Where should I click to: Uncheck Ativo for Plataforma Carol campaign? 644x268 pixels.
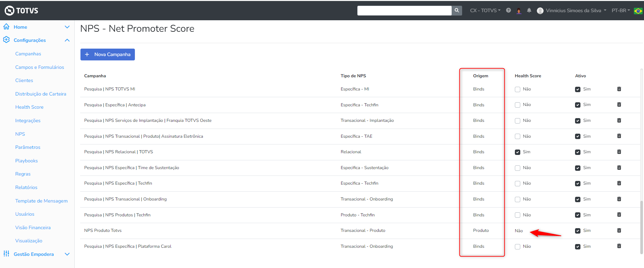point(578,247)
